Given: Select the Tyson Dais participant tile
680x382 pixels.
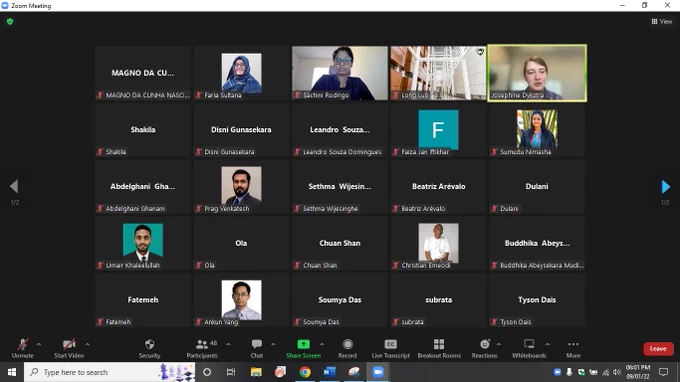Looking at the screenshot, I should [x=537, y=300].
